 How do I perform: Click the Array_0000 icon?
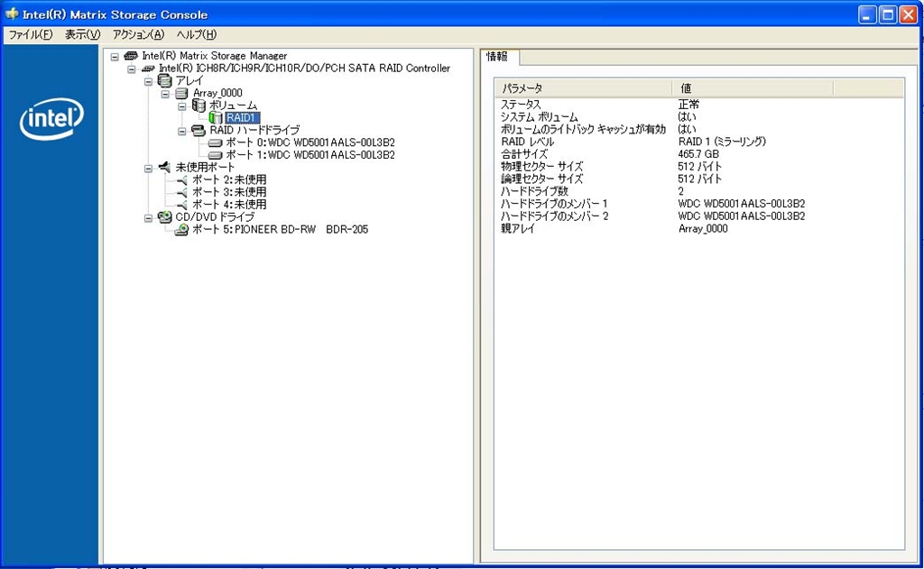click(181, 93)
